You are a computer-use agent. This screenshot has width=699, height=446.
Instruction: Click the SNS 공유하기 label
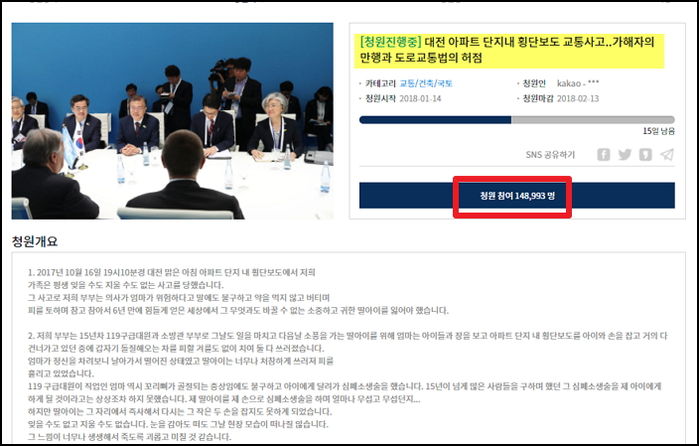(550, 155)
